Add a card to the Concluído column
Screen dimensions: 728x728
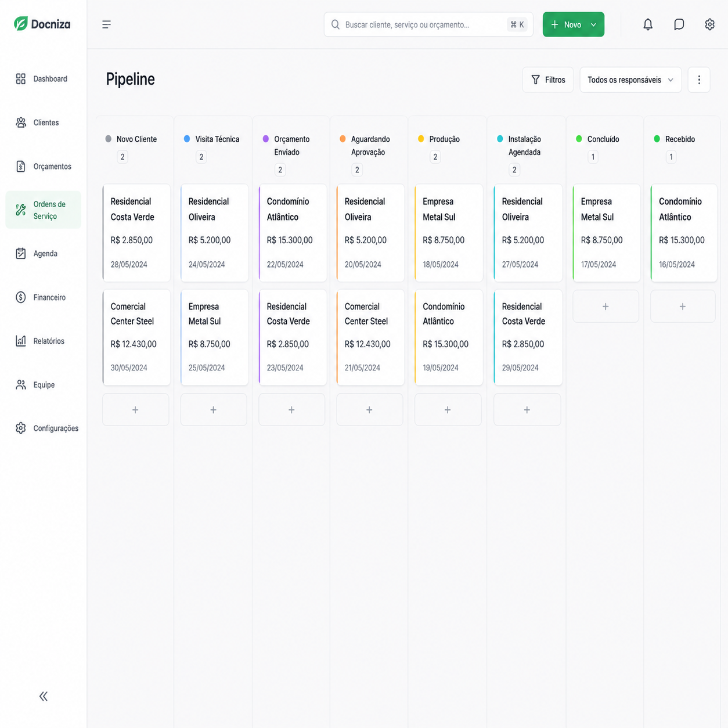tap(606, 307)
